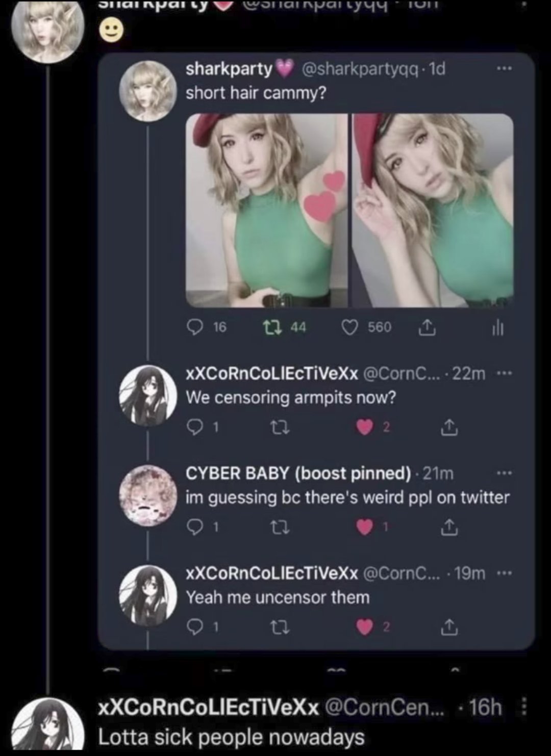Open more options for 'Lotta sick people' tweet

pos(525,708)
